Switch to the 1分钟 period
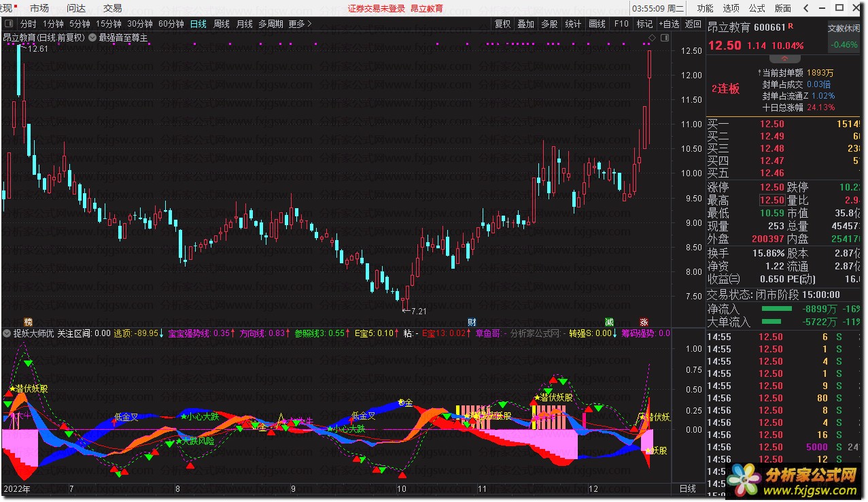Viewport: 868px width, 502px height. (x=53, y=24)
